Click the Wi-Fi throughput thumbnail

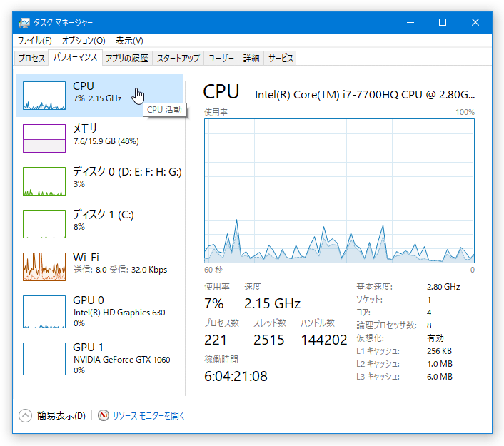tap(44, 267)
